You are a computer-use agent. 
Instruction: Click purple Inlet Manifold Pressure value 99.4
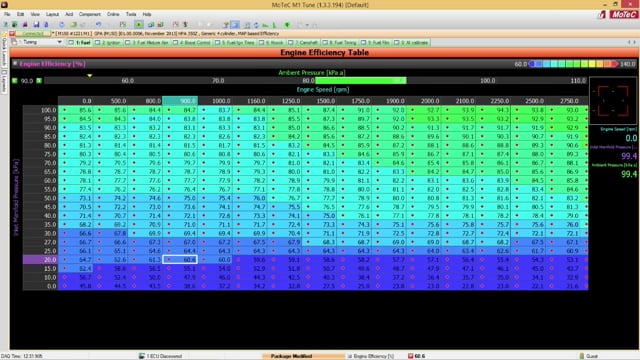pyautogui.click(x=629, y=156)
